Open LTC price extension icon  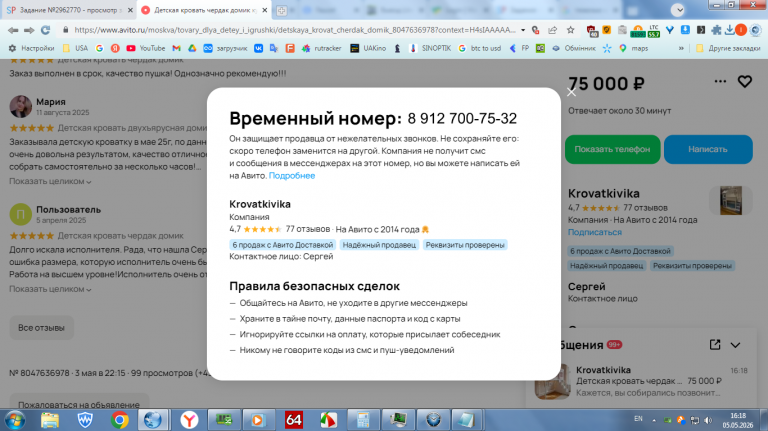point(654,31)
